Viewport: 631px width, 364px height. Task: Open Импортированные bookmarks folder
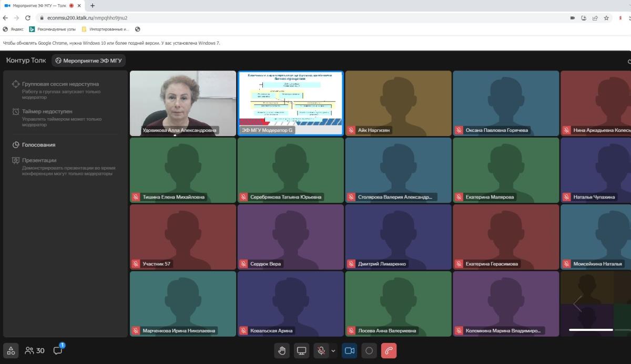click(x=105, y=29)
